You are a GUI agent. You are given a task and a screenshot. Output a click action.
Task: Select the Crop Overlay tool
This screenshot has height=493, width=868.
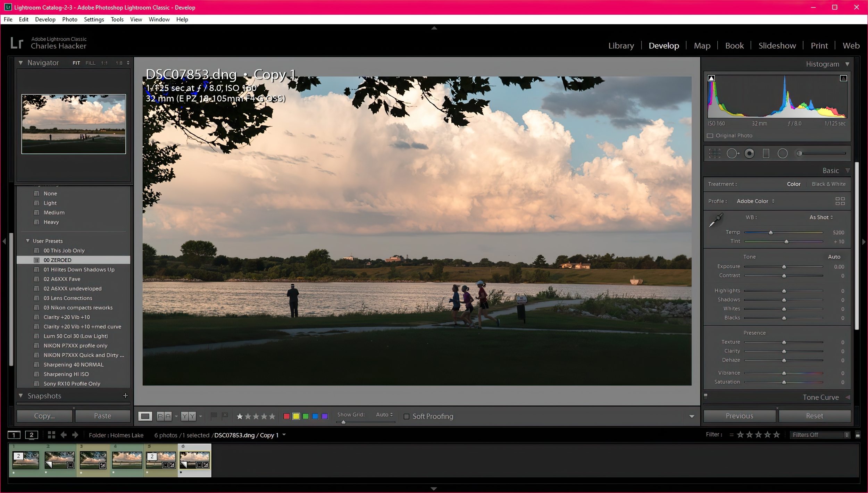coord(715,153)
